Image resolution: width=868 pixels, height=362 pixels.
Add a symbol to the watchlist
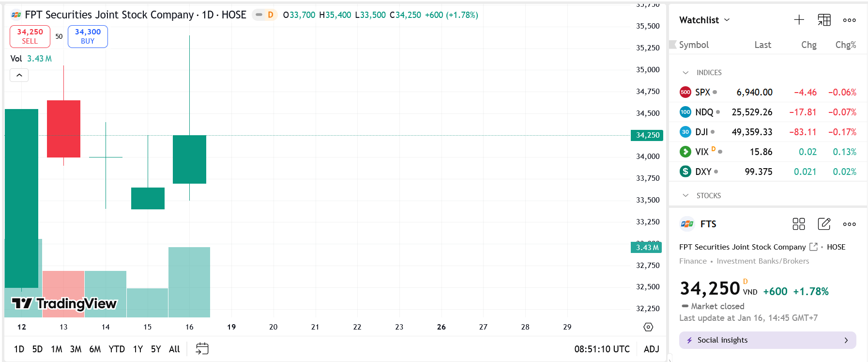[799, 20]
